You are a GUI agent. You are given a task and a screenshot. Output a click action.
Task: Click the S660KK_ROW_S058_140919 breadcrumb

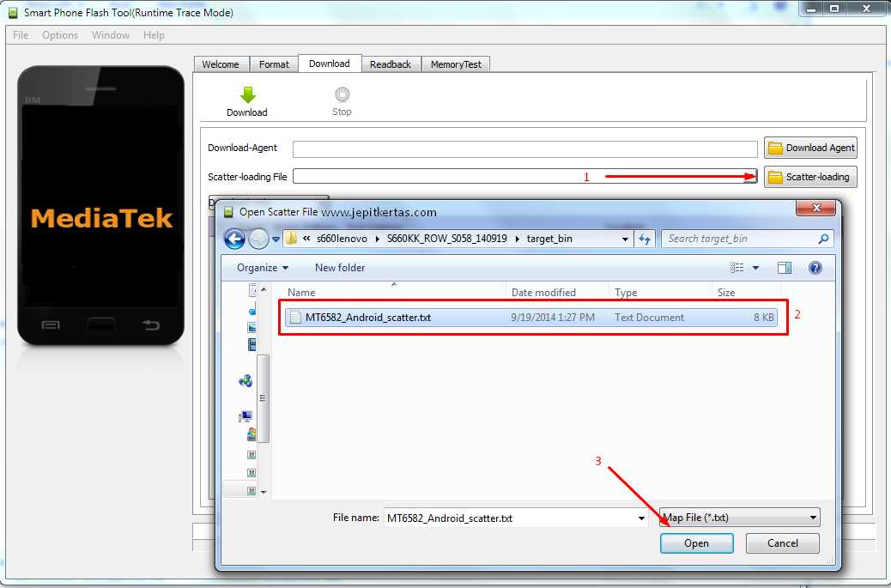(x=446, y=239)
